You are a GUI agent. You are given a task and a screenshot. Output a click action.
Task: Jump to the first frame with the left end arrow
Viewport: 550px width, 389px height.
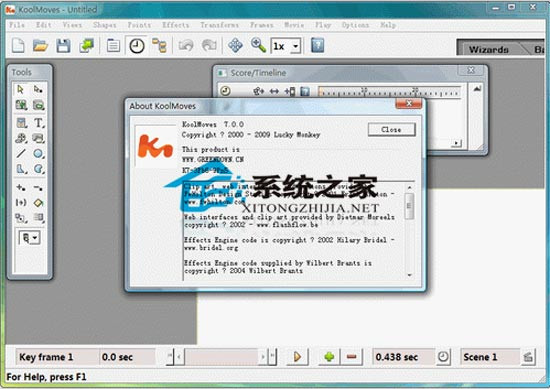click(x=170, y=357)
